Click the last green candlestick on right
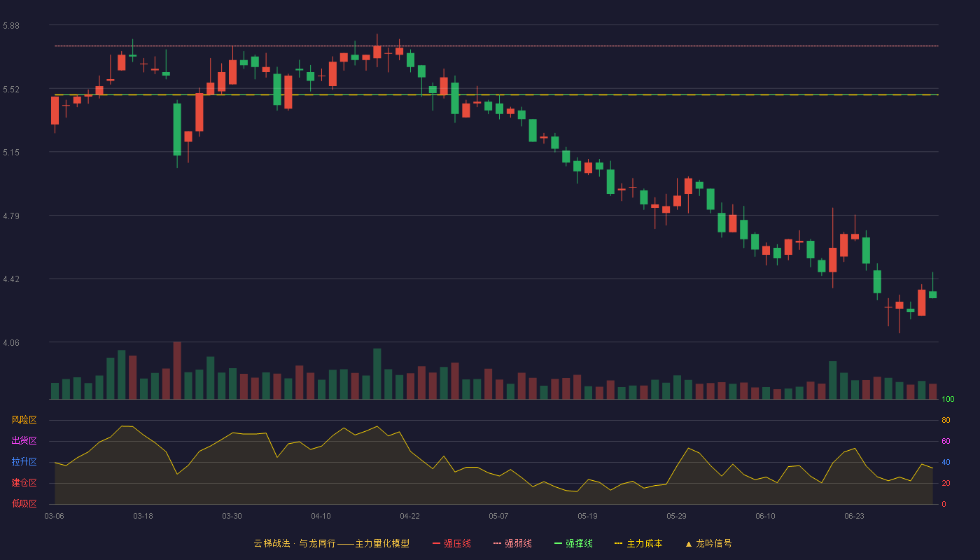The height and width of the screenshot is (560, 980). [932, 294]
